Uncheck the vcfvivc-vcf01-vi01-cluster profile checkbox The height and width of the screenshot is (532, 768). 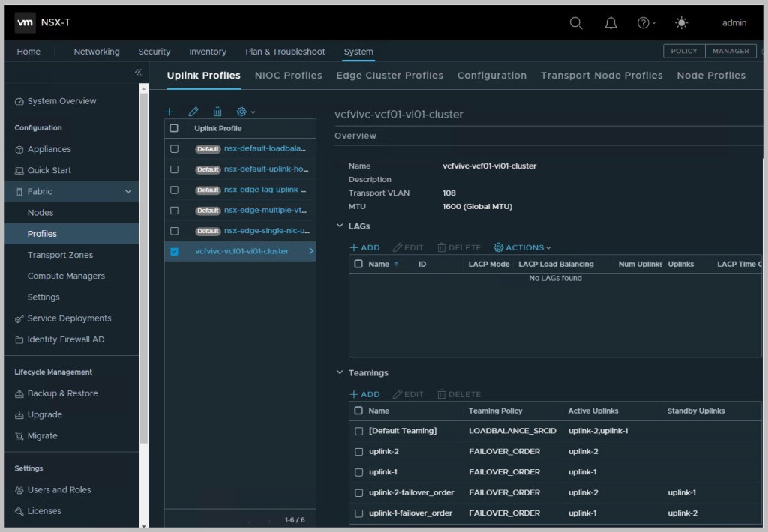pyautogui.click(x=175, y=252)
